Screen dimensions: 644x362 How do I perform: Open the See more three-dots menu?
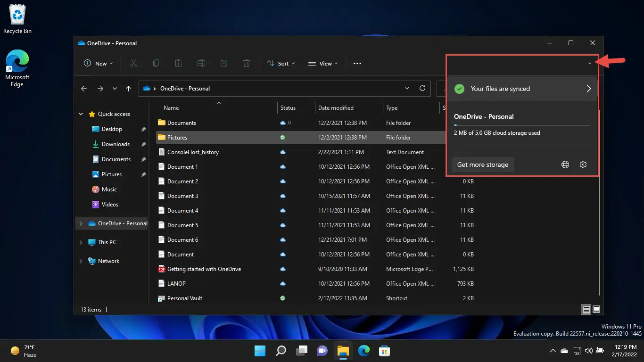(x=357, y=63)
